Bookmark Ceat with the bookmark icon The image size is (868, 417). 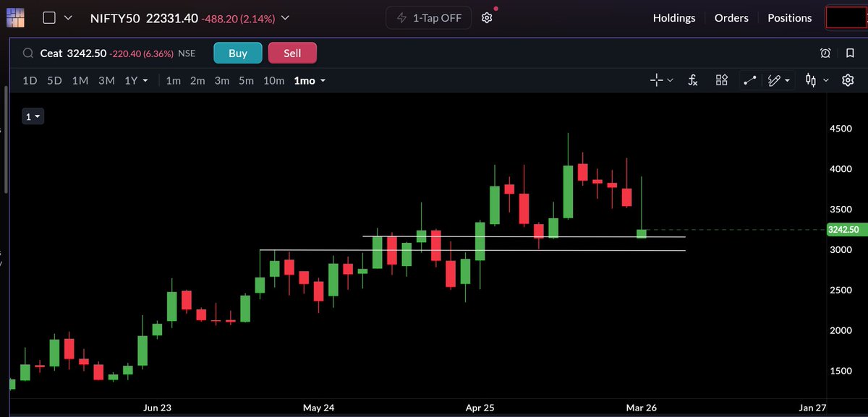coord(849,53)
